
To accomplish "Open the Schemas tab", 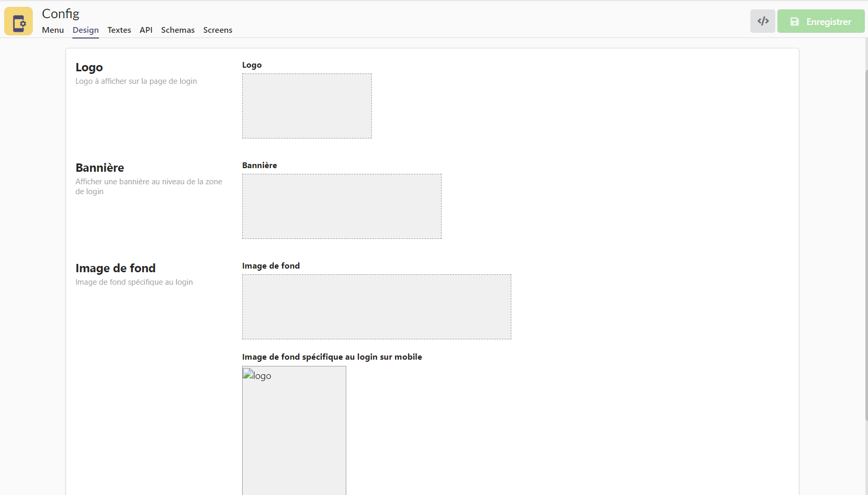I will [x=178, y=30].
